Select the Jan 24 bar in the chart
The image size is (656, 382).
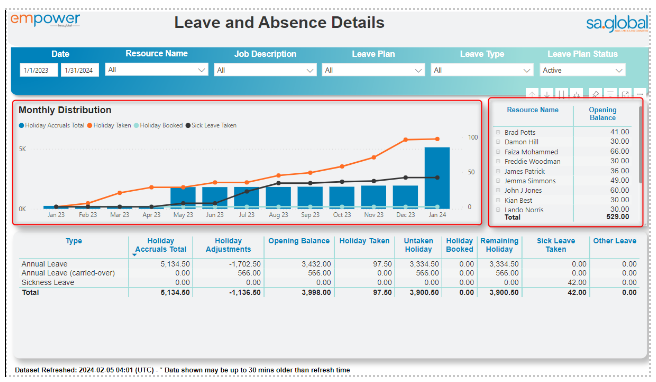click(x=437, y=177)
